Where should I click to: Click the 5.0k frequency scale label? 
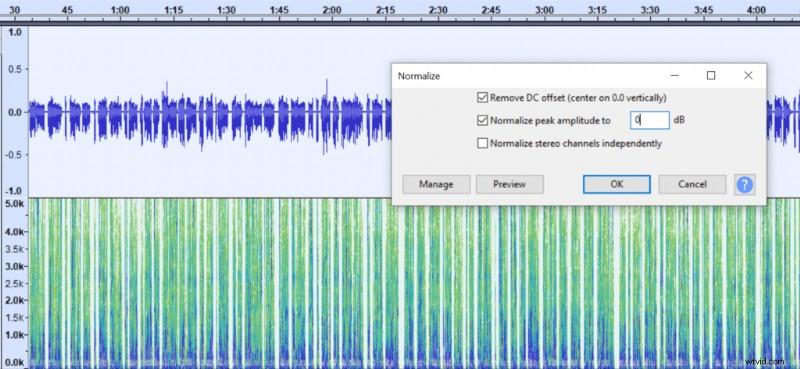coord(14,203)
